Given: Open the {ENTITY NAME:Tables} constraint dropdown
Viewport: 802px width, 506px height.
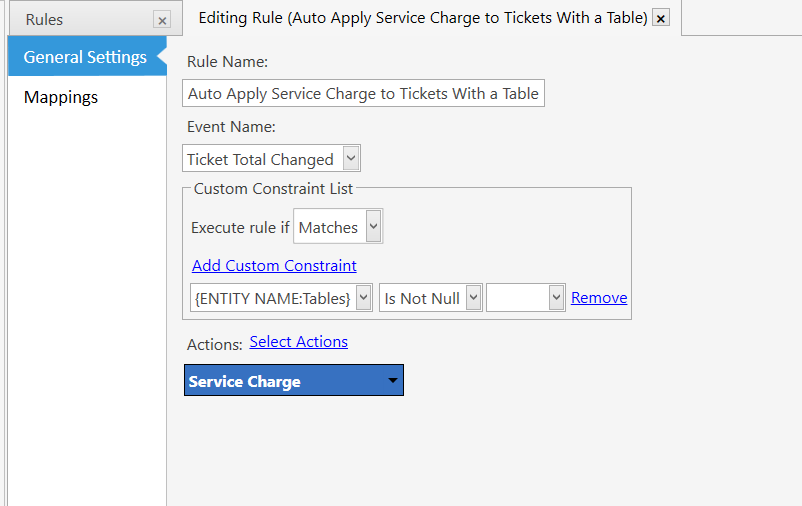Looking at the screenshot, I should click(x=280, y=298).
